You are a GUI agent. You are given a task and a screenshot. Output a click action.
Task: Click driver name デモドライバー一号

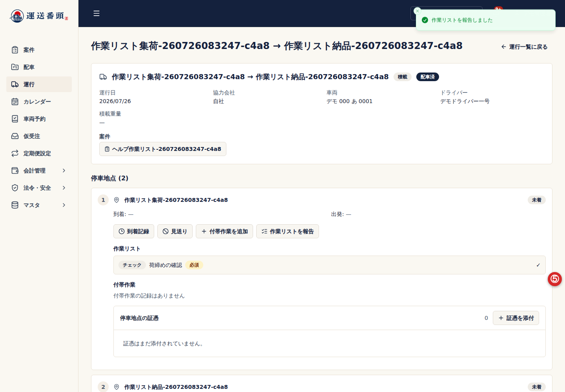coord(465,101)
